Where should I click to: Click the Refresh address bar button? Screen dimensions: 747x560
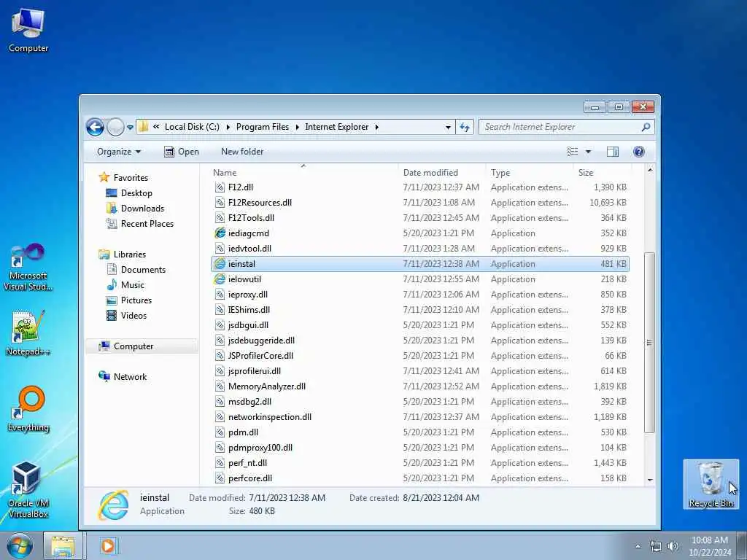[x=465, y=127]
